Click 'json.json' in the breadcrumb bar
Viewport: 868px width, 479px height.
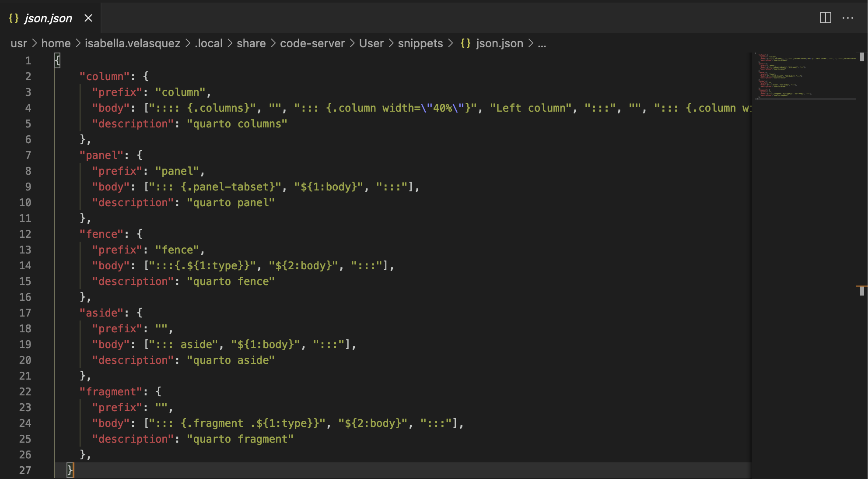499,43
